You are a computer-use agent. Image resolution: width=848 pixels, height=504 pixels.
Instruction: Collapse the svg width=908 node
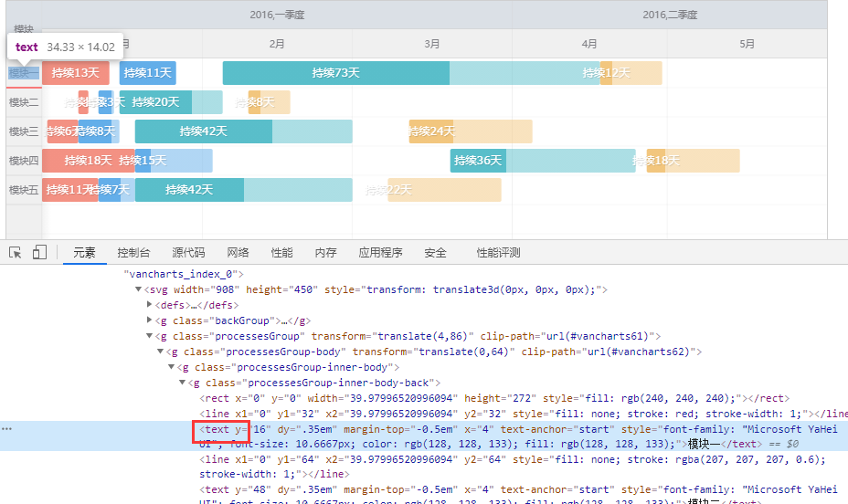click(139, 289)
